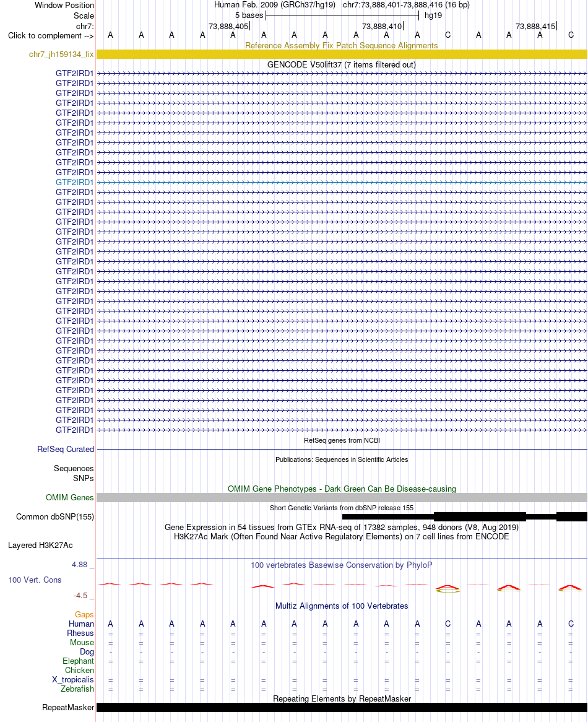
Task: Click the gray OMIM Genes item bar
Action: [x=342, y=498]
